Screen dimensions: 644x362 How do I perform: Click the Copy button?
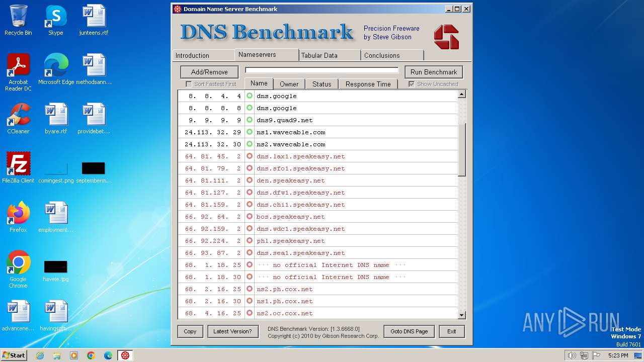(x=190, y=331)
